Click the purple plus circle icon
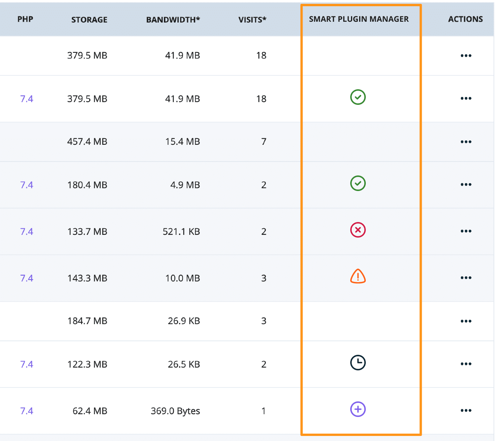504x441 pixels. pos(358,409)
